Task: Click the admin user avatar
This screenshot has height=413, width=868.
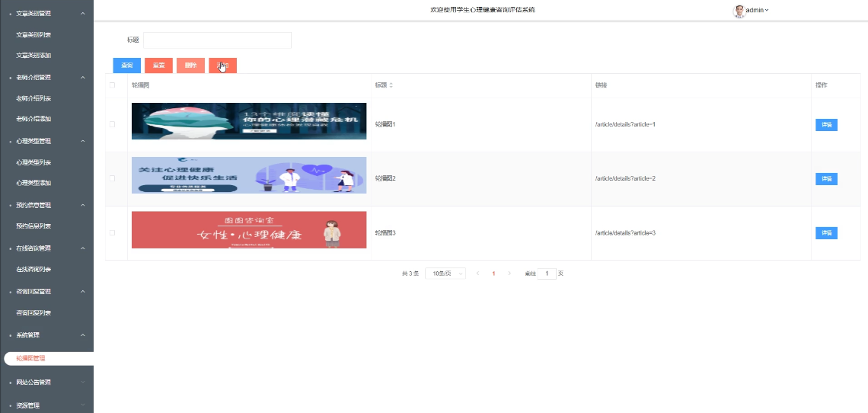Action: [x=739, y=11]
